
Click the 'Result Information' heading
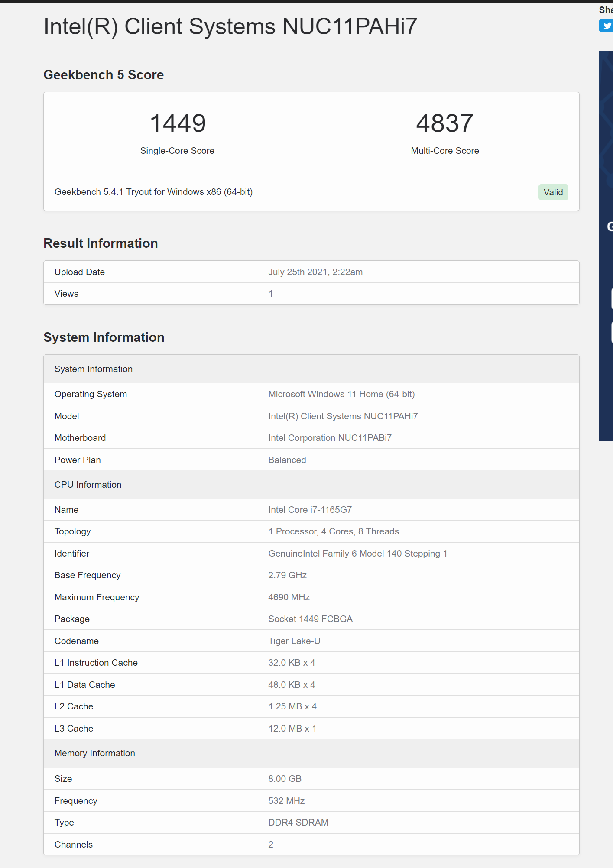[x=101, y=243]
